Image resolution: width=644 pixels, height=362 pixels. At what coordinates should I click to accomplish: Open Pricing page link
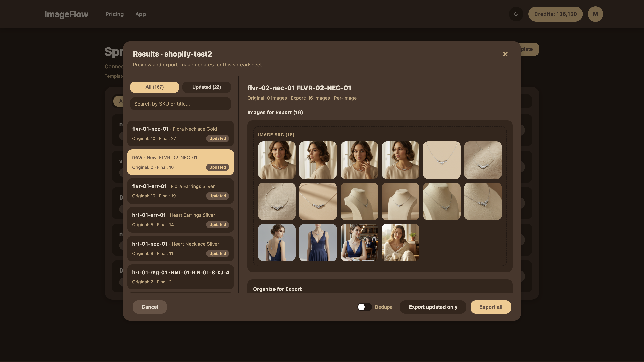tap(115, 14)
